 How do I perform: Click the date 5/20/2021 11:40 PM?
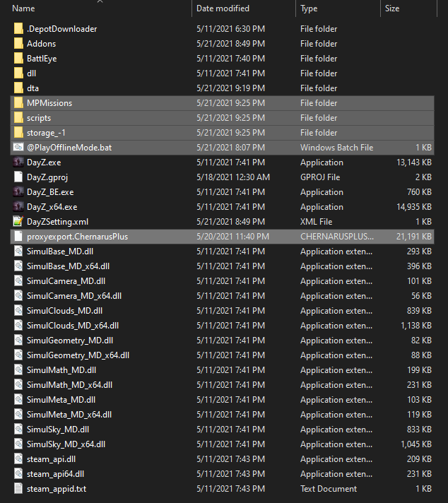[232, 237]
